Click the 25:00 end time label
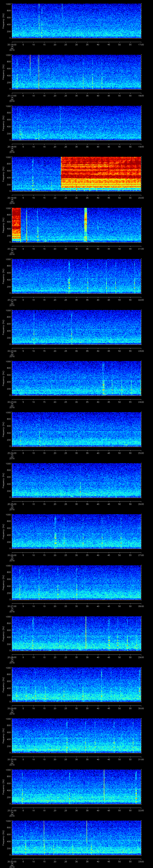This screenshot has width=153, height=868. pos(141,453)
